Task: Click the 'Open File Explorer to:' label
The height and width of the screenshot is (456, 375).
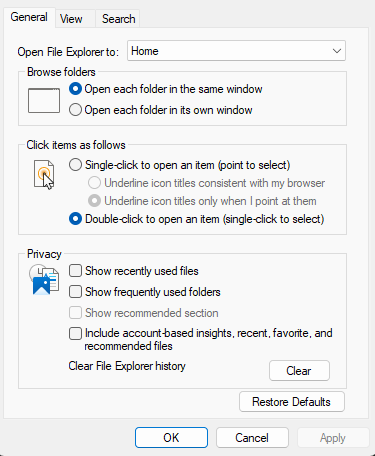Action: [x=68, y=52]
